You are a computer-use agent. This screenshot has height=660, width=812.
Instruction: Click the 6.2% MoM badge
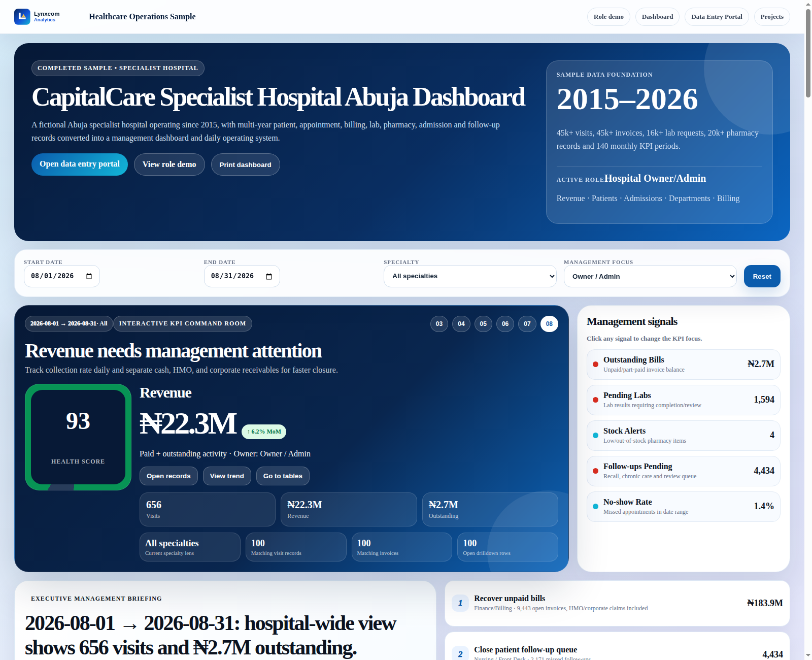[264, 432]
